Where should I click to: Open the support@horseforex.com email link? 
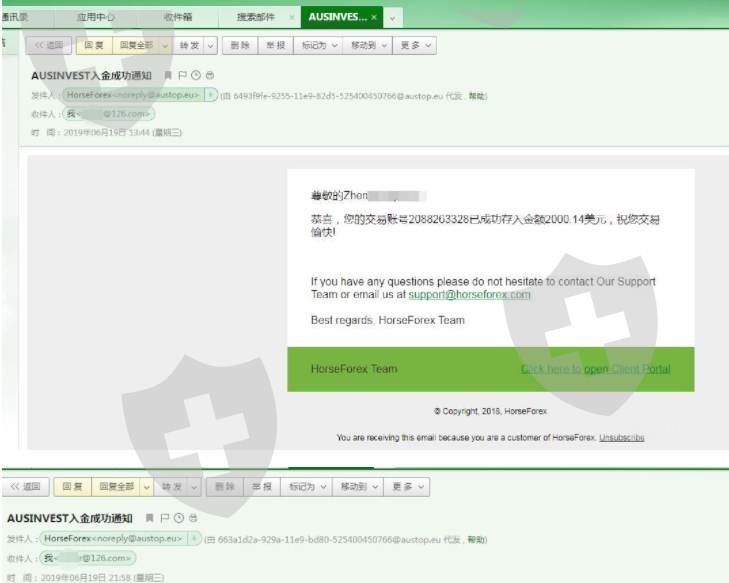point(469,294)
